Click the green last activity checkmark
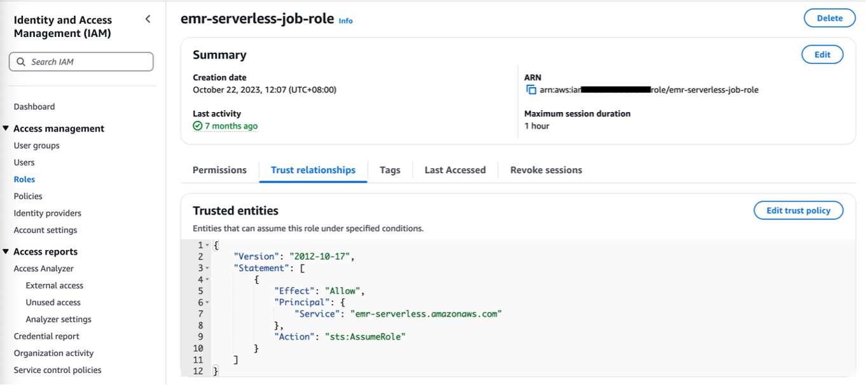The width and height of the screenshot is (868, 385). pyautogui.click(x=198, y=126)
